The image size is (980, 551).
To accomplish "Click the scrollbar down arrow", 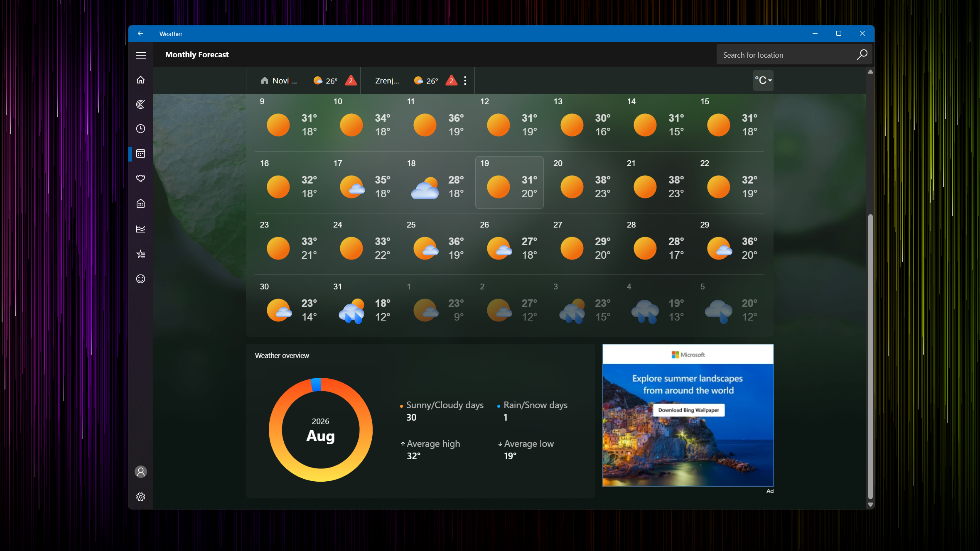I will click(870, 505).
